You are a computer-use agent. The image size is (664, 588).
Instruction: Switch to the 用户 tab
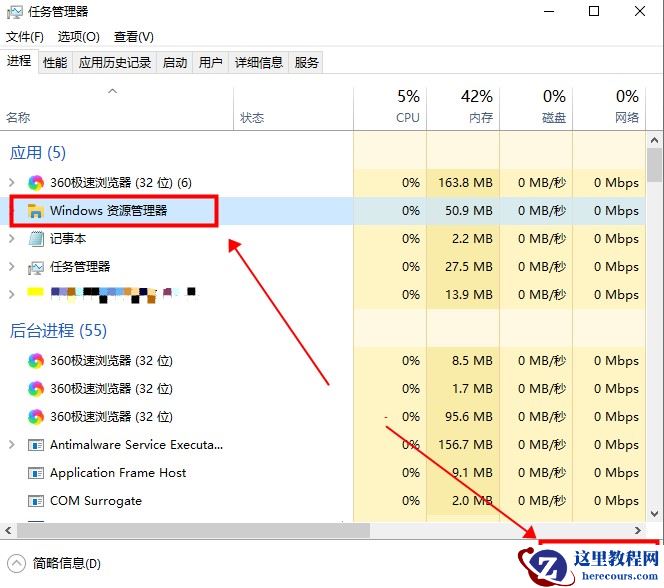tap(210, 63)
